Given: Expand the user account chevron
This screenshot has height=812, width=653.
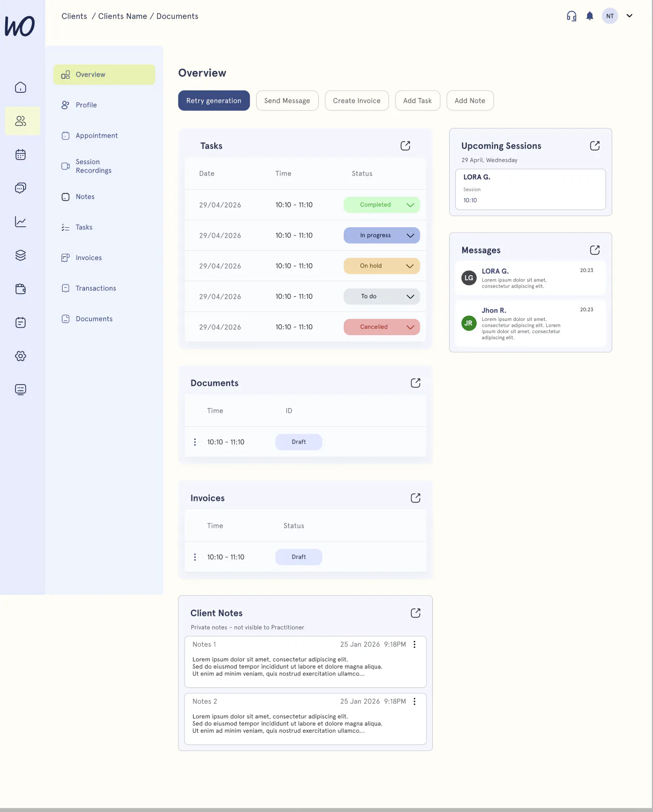Looking at the screenshot, I should point(630,16).
